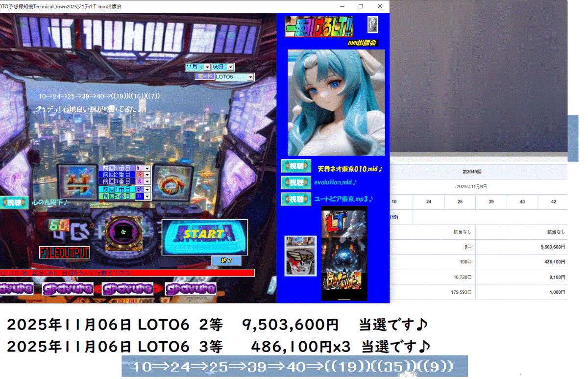588x379 pixels.
Task: Click the 視聴 button for 天界ネオ東京010.mid
Action: 296,166
